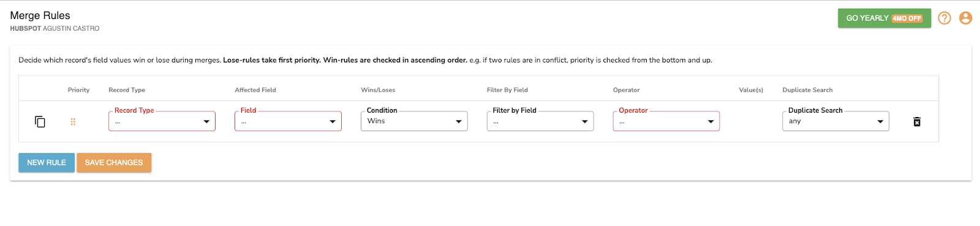Screen dimensions: 980x226
Task: Click the Priority column header
Action: point(78,90)
